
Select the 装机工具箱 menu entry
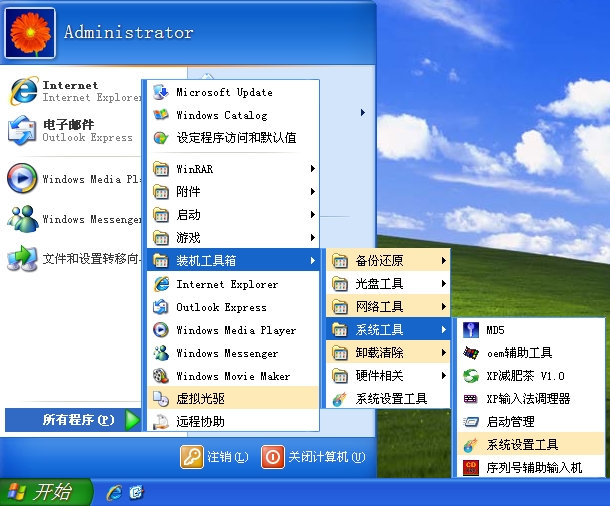[x=233, y=261]
